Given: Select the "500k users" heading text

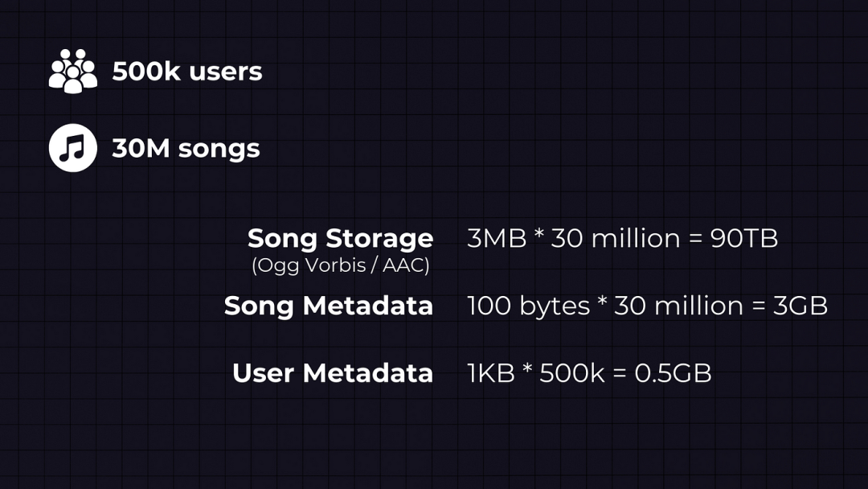Looking at the screenshot, I should 187,72.
